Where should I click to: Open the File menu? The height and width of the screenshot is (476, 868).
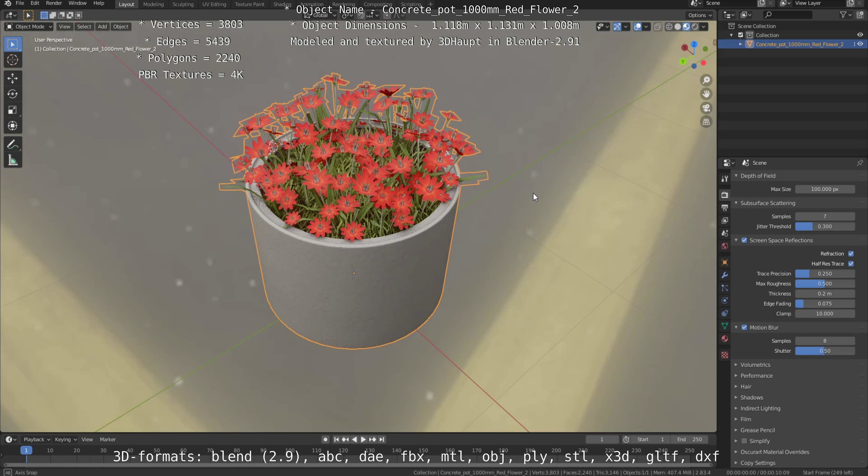point(20,3)
